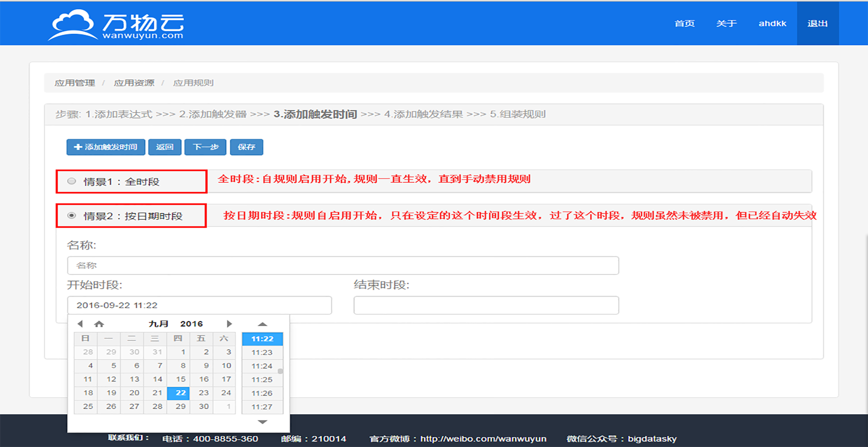
Task: Choose 11:25 in the time list
Action: click(x=262, y=379)
